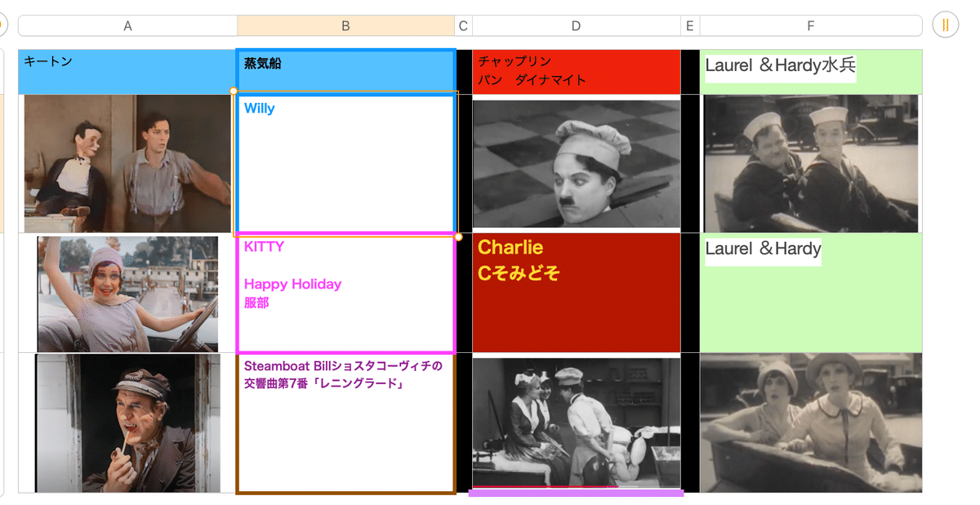Select image of captain smoking a pipe
The image size is (980, 505).
(x=127, y=423)
